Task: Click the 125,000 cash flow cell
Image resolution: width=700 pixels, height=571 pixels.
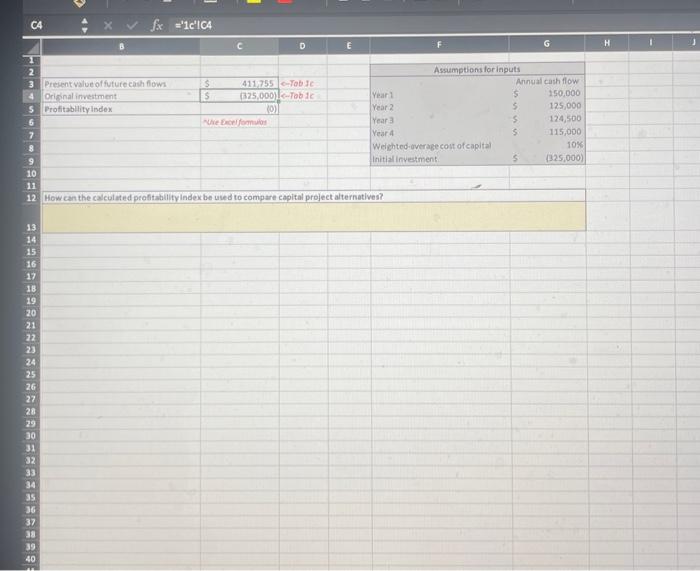Action: point(547,106)
